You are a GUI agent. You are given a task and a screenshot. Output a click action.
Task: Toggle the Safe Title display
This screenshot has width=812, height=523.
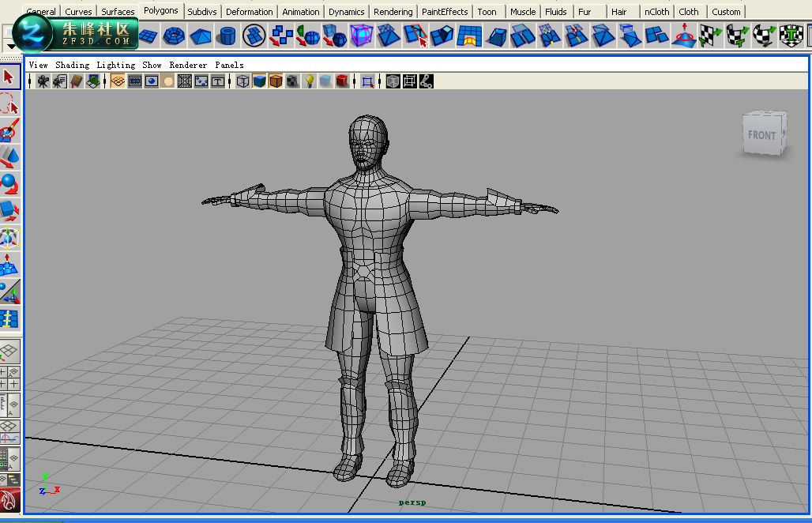tap(218, 81)
